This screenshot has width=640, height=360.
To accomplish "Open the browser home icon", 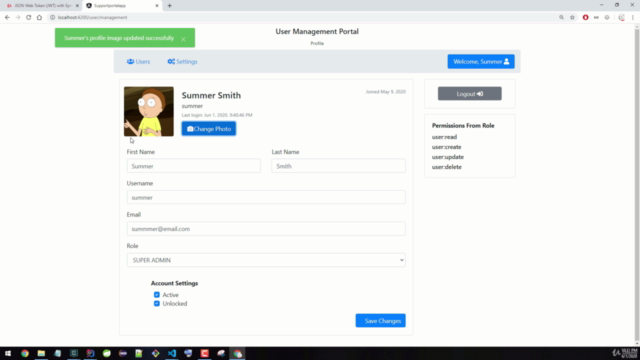I will point(39,18).
